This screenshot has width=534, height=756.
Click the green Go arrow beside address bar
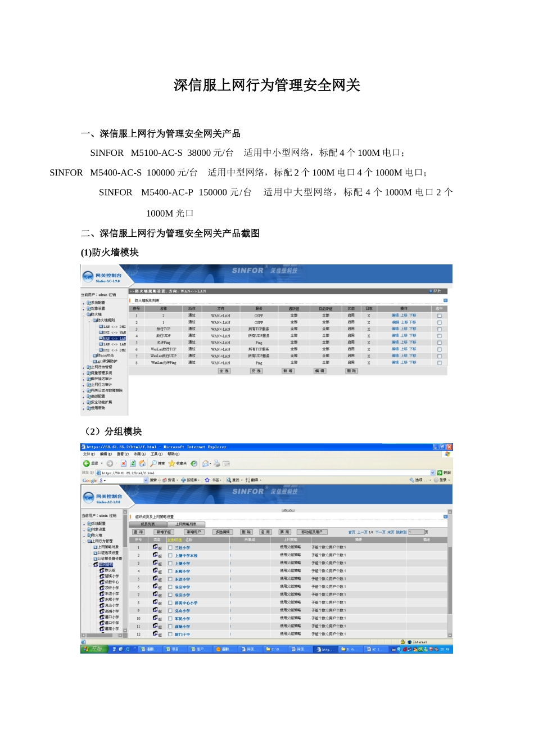click(440, 472)
